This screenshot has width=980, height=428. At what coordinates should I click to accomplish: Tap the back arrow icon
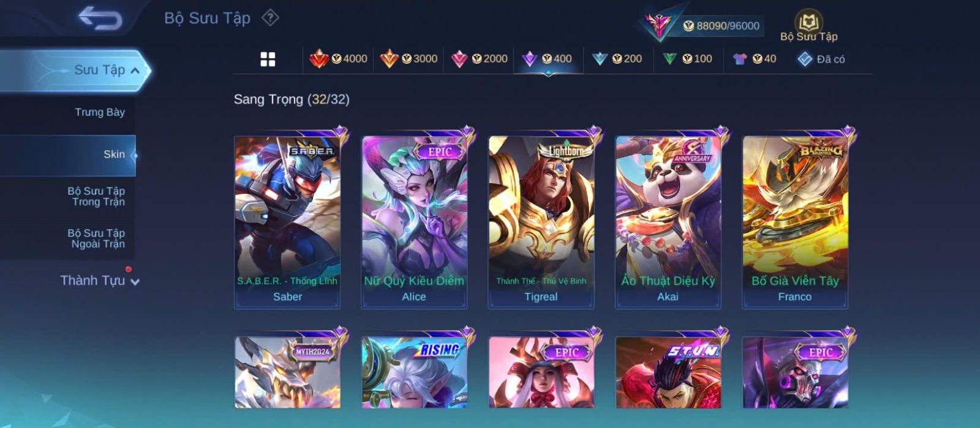[100, 18]
